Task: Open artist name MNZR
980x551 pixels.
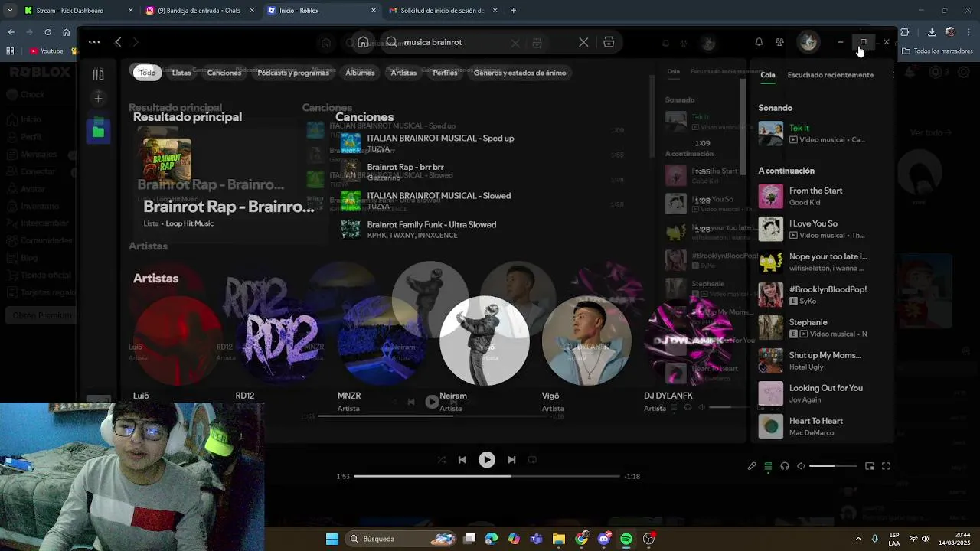Action: point(349,396)
